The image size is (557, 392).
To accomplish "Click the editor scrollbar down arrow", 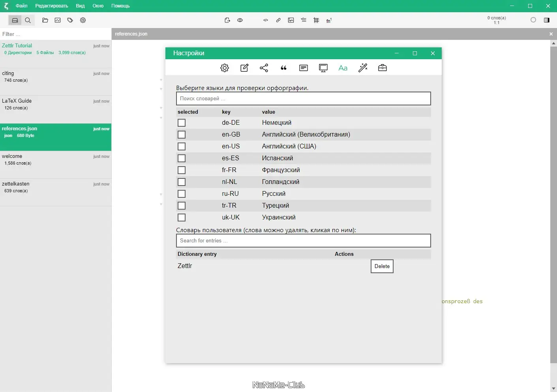I will pyautogui.click(x=553, y=389).
